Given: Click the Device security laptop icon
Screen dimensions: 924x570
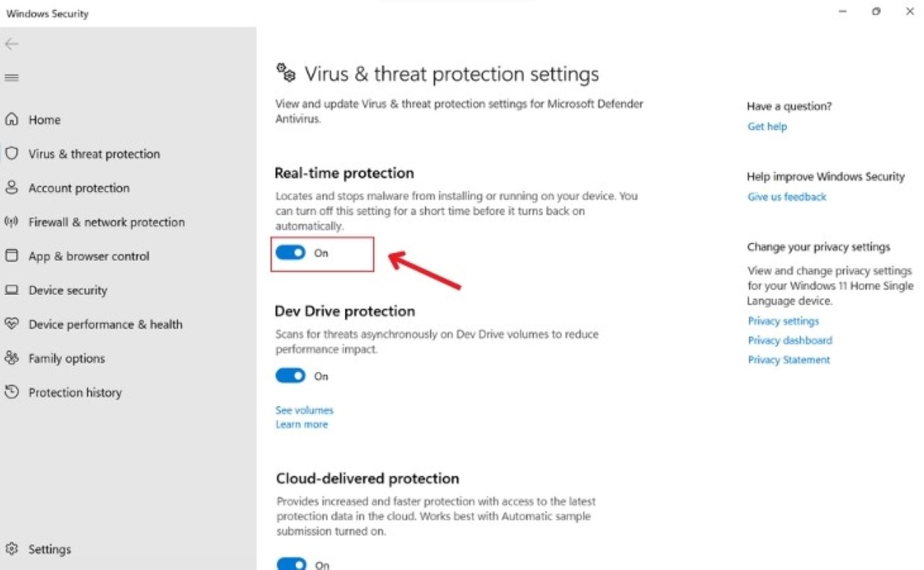Looking at the screenshot, I should coord(12,290).
